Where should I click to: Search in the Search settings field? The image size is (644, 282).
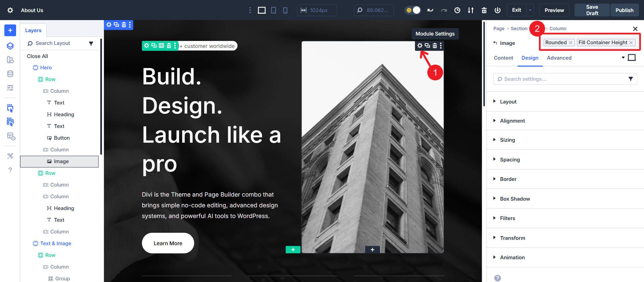click(565, 79)
